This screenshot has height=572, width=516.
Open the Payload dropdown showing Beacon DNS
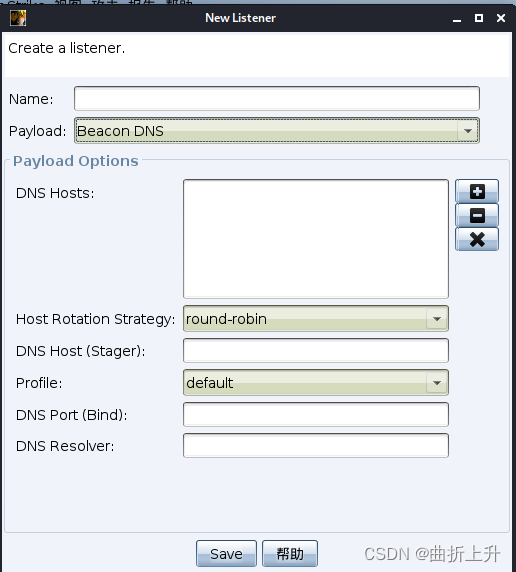pyautogui.click(x=277, y=131)
